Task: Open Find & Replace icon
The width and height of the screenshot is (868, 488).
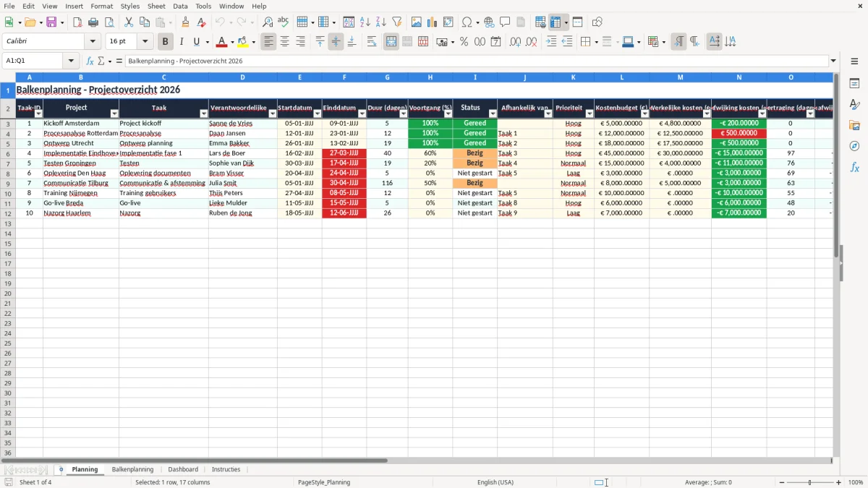Action: [268, 22]
